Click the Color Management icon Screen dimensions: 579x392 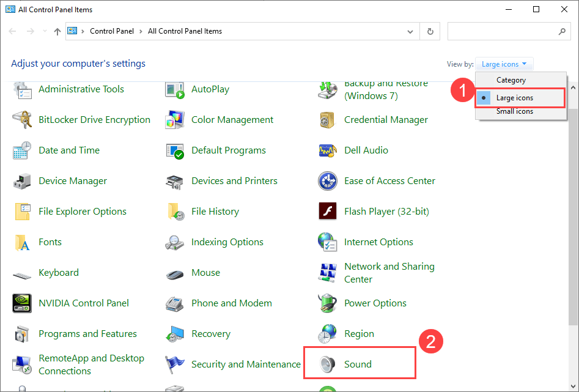pyautogui.click(x=175, y=120)
